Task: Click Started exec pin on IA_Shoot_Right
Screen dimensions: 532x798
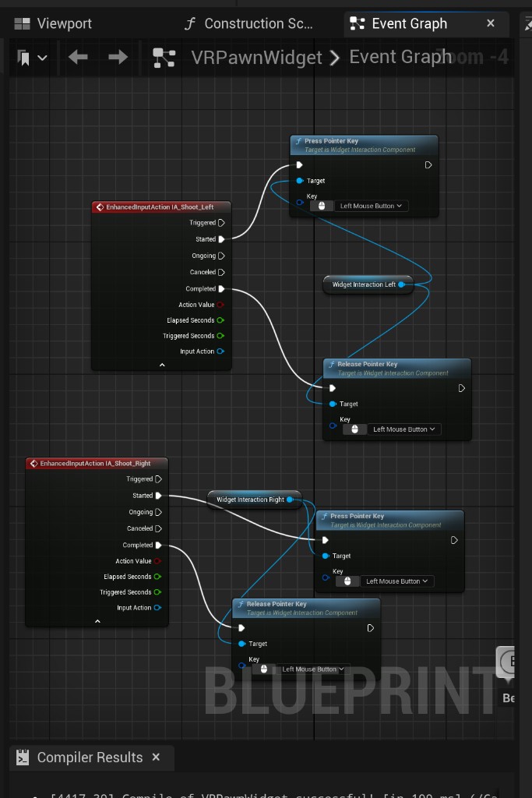Action: (x=158, y=496)
